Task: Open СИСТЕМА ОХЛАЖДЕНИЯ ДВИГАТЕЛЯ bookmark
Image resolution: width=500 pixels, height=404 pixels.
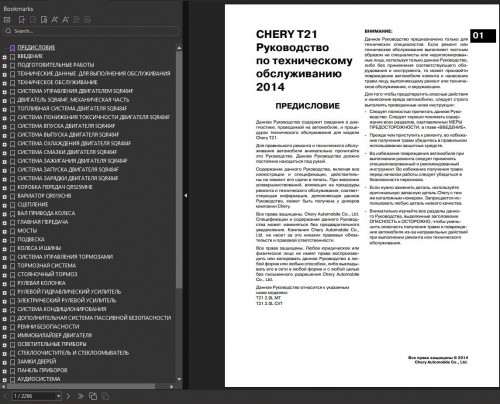Action: 74,143
